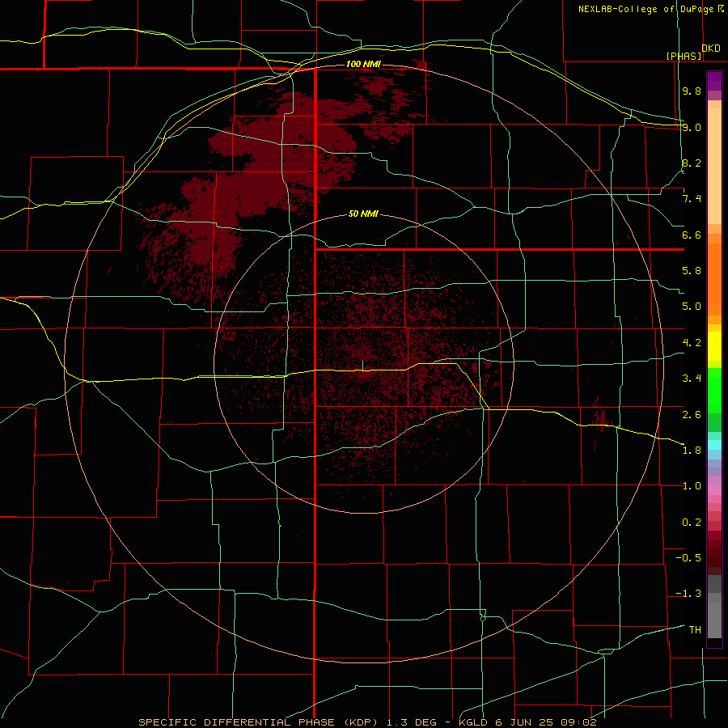Click the 8.2 value on color scale
The image size is (728, 728).
pos(692,163)
